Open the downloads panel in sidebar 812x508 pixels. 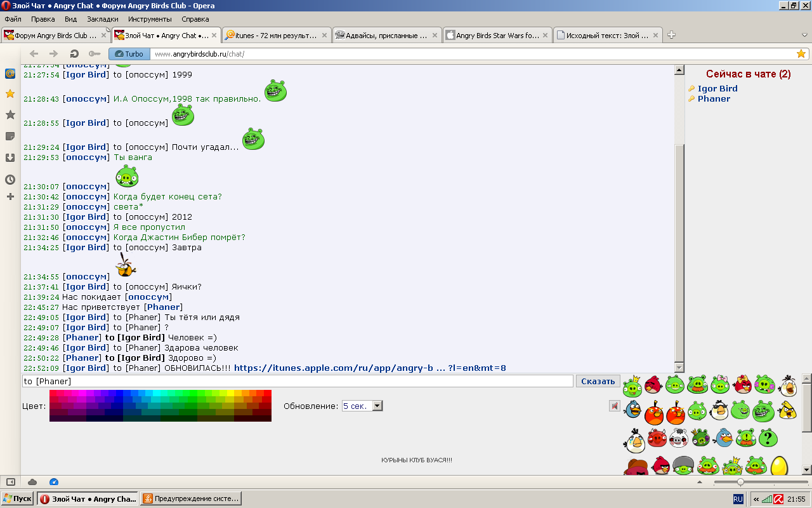tap(10, 157)
